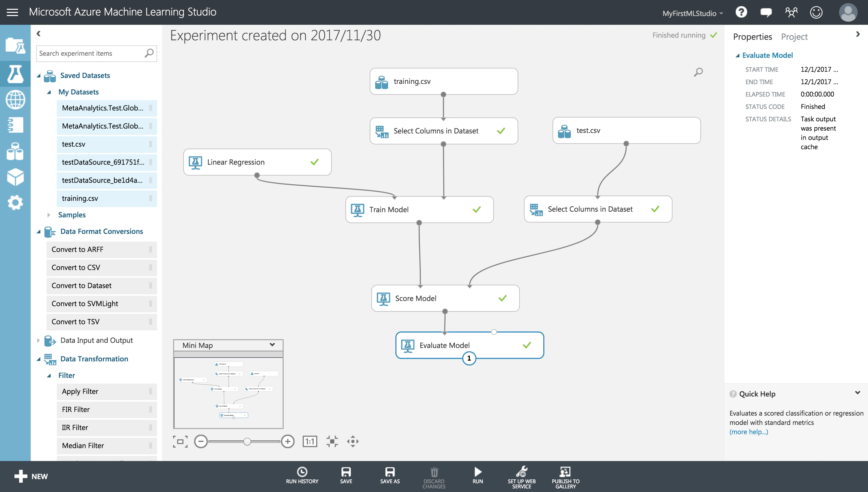Collapse the My Datasets tree node
868x492 pixels.
click(x=49, y=92)
